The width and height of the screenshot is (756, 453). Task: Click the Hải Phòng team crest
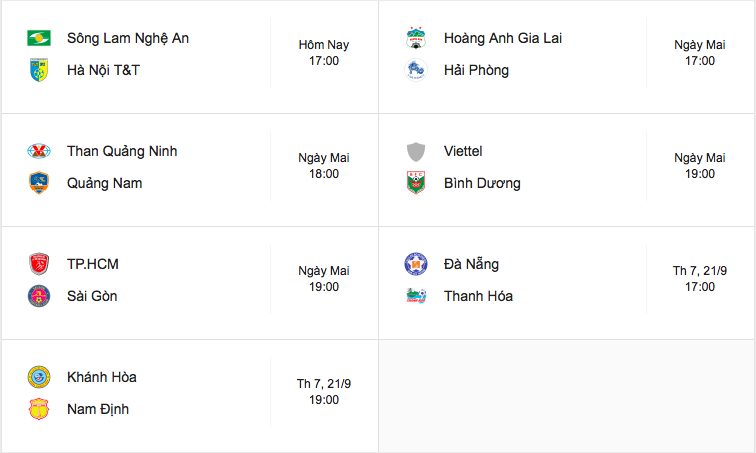pyautogui.click(x=416, y=70)
